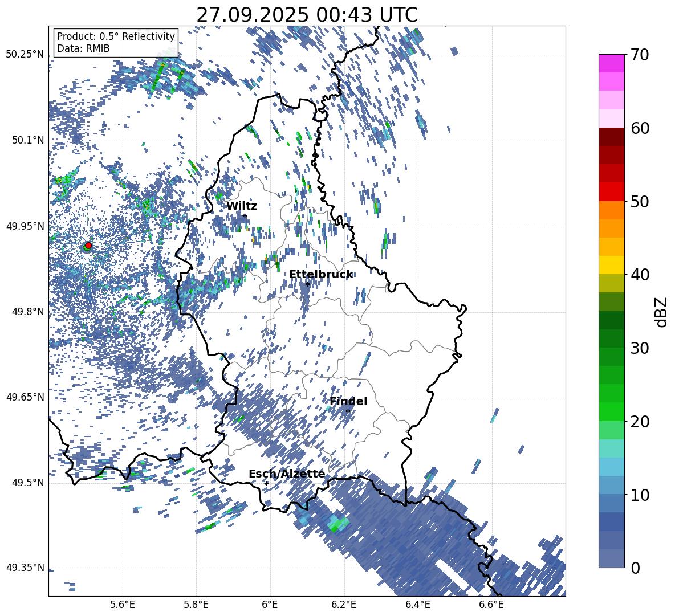675x616 pixels.
Task: Click the dark red colorbar segment below 60
Action: click(611, 137)
